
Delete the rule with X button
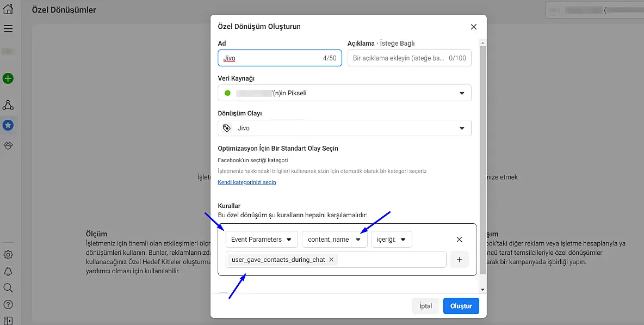pyautogui.click(x=459, y=240)
